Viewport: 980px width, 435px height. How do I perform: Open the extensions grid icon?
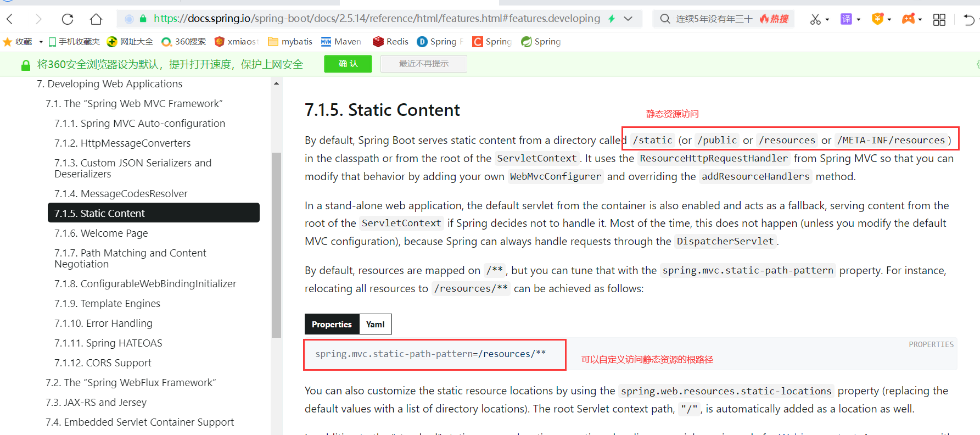click(x=939, y=19)
